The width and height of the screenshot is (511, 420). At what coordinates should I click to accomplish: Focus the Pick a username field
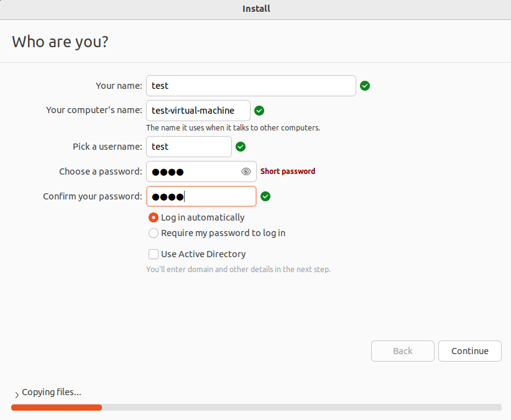tap(189, 147)
